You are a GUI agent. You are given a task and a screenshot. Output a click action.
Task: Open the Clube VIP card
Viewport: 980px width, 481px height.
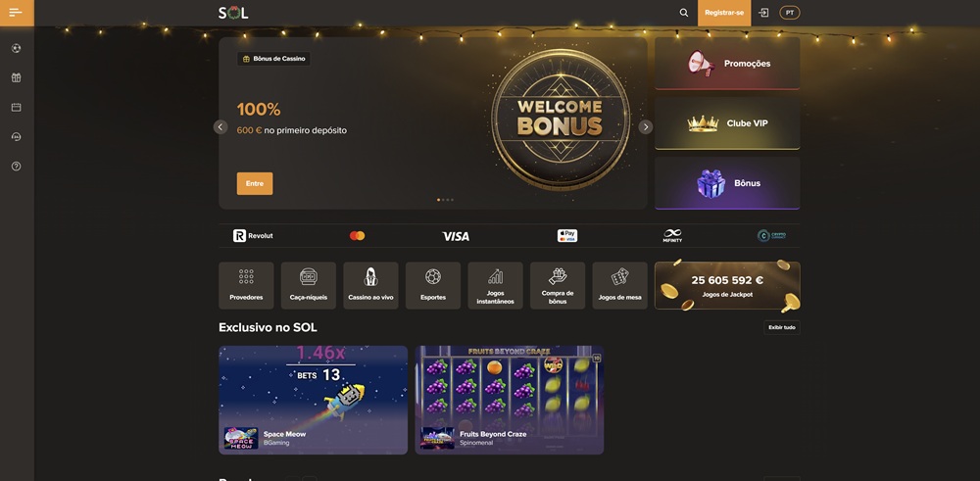tap(727, 123)
